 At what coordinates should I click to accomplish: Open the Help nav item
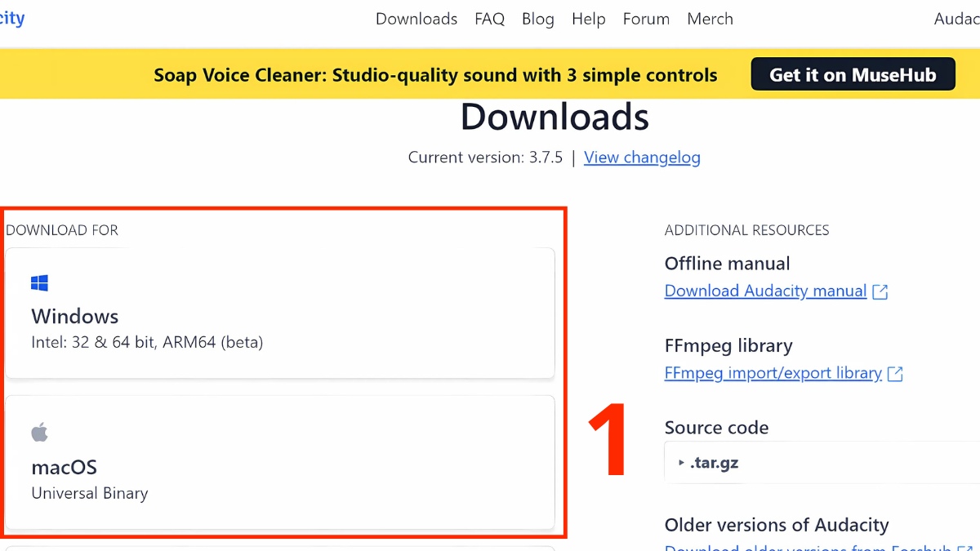(589, 19)
